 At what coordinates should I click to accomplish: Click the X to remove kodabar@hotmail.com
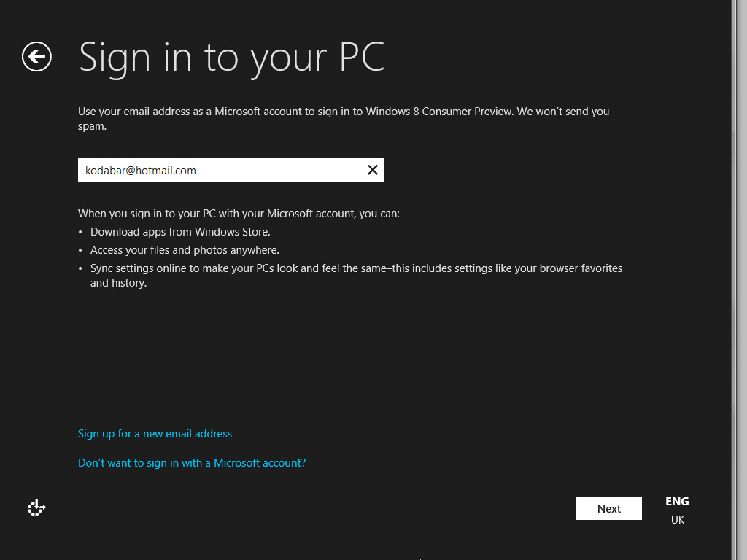pyautogui.click(x=373, y=169)
